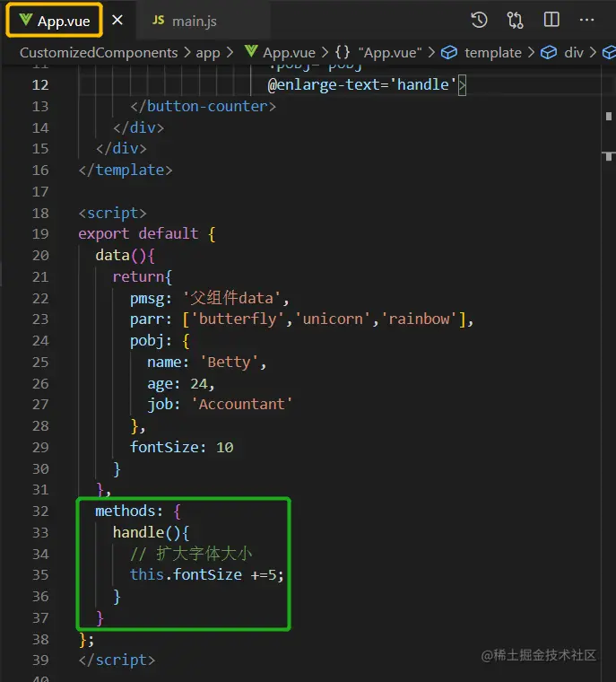Click the handle(){ method definition
Image resolution: width=616 pixels, height=682 pixels.
point(151,532)
